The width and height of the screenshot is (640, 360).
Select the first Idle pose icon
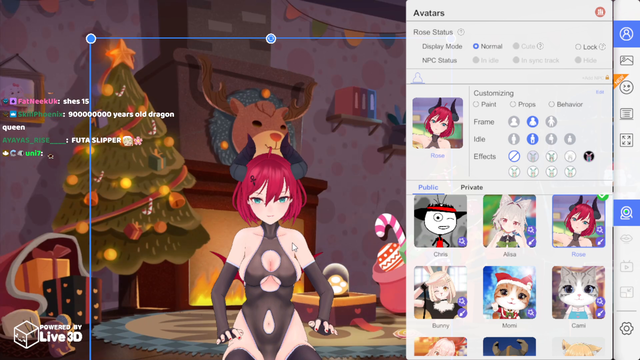point(514,139)
